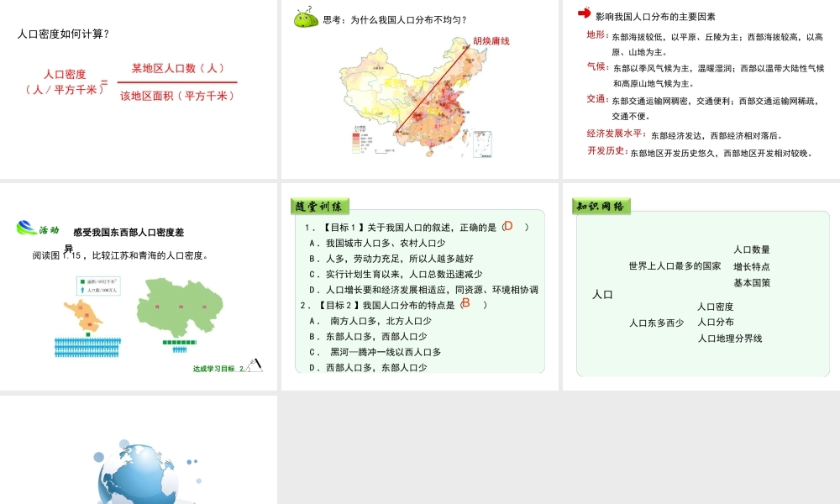Screen dimensions: 840x504
Task: Click the green Qinghai province map shape
Action: (180, 307)
